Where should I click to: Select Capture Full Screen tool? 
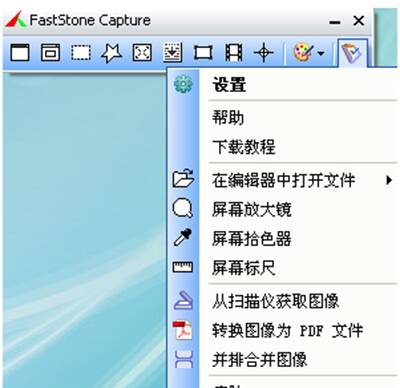coord(142,52)
